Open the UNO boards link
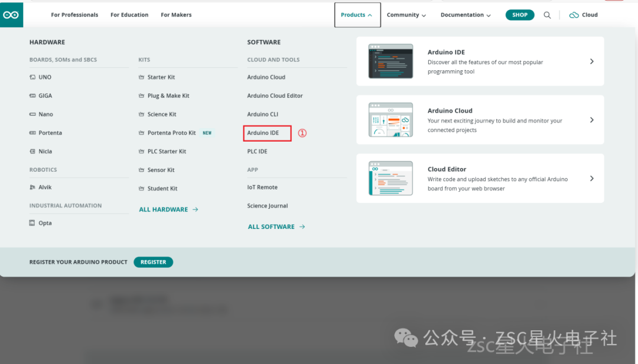The image size is (638, 364). 45,77
